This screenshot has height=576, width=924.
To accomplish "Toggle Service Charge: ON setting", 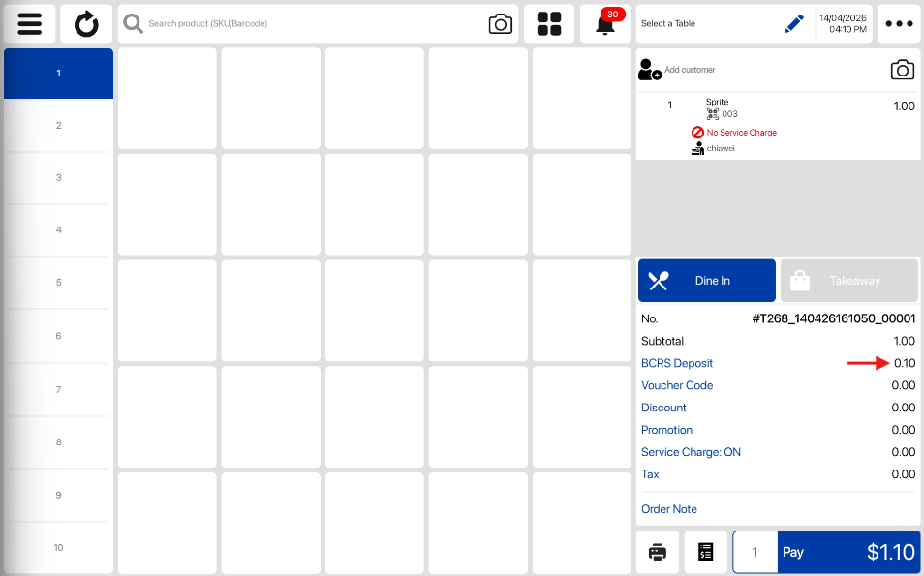I will 691,452.
